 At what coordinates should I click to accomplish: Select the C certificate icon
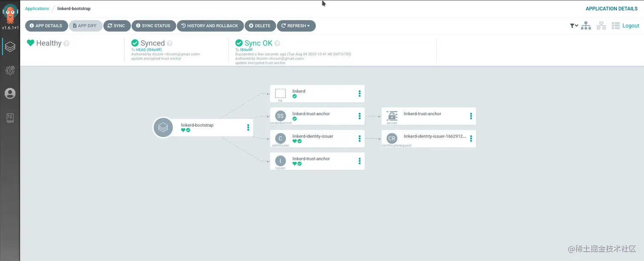click(280, 138)
